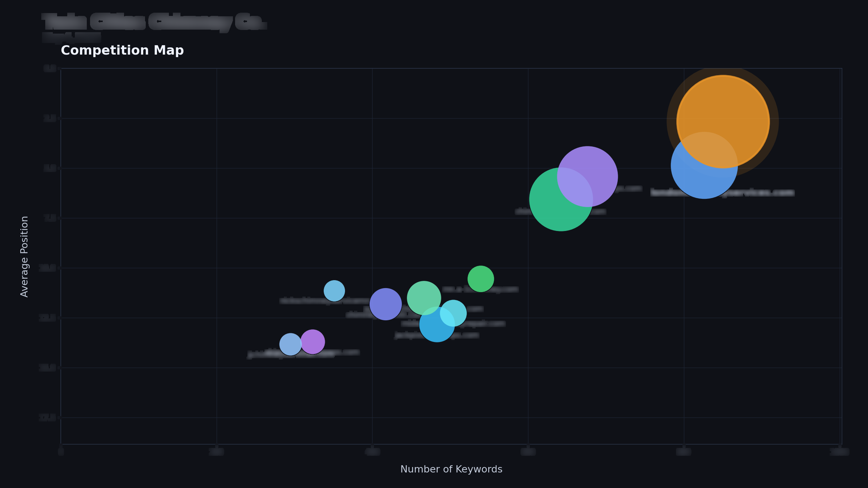Select the large purple competitor bubble
This screenshot has width=868, height=488.
(x=587, y=176)
